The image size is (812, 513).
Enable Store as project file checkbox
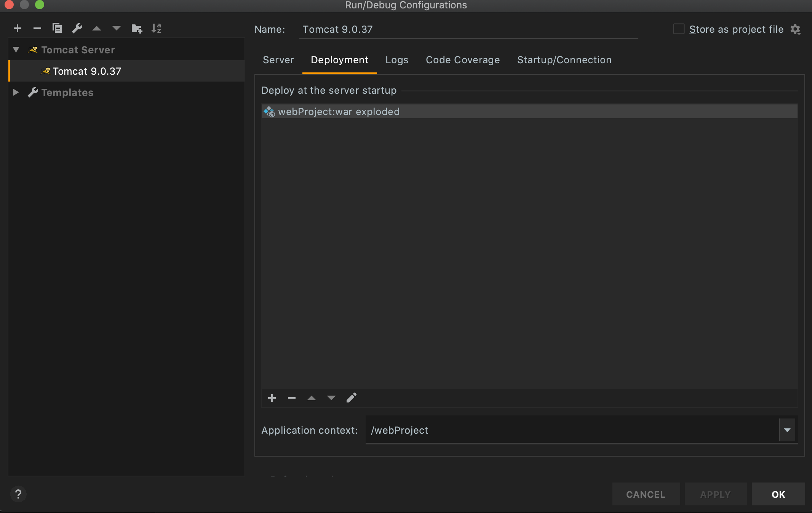tap(679, 29)
